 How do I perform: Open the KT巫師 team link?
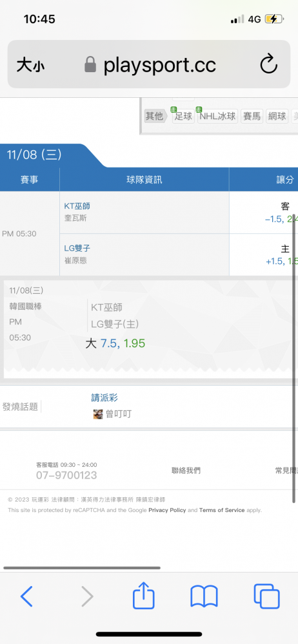[77, 206]
